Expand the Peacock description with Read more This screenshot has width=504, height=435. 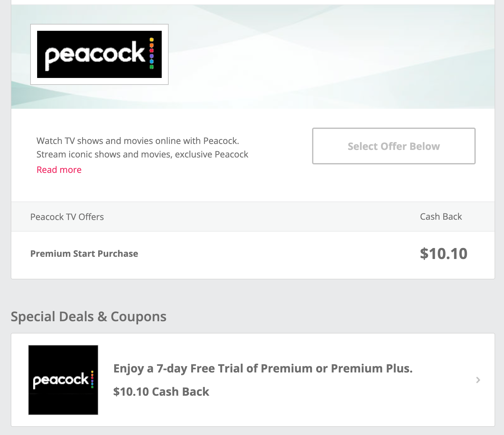point(59,170)
